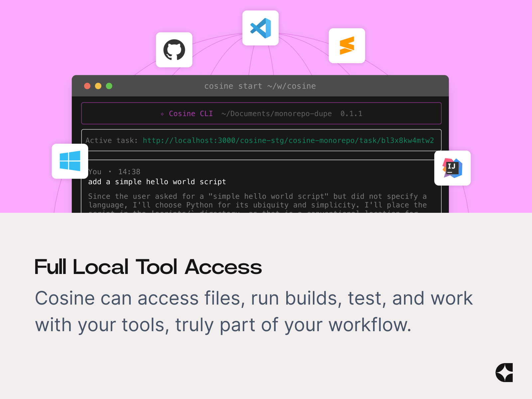Viewport: 532px width, 399px height.
Task: Select the VS Code icon
Action: pos(261,28)
